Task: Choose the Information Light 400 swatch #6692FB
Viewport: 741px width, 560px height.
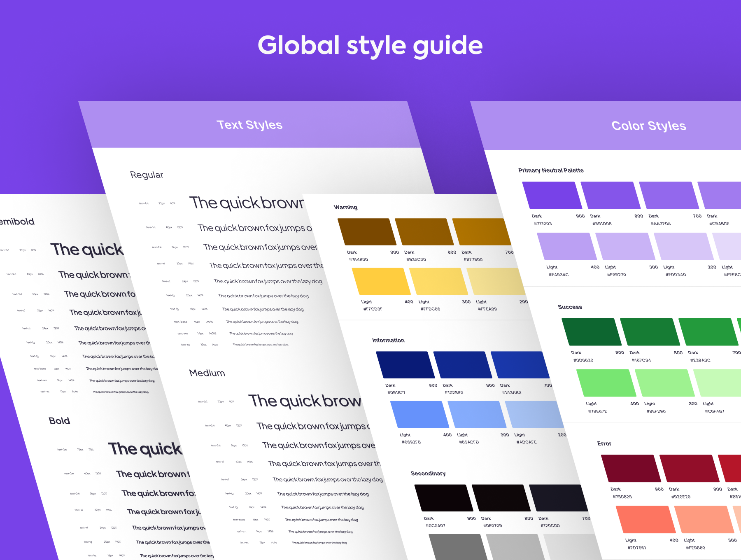Action: click(419, 414)
